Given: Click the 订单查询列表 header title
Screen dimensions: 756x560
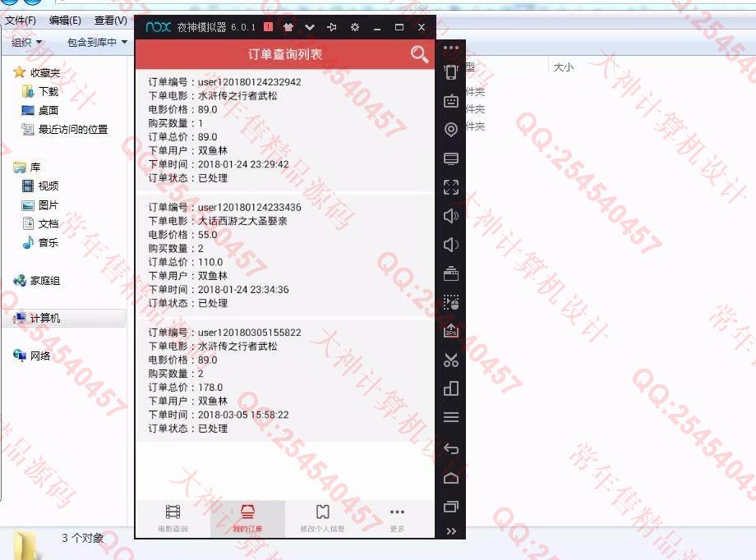Looking at the screenshot, I should (x=285, y=54).
